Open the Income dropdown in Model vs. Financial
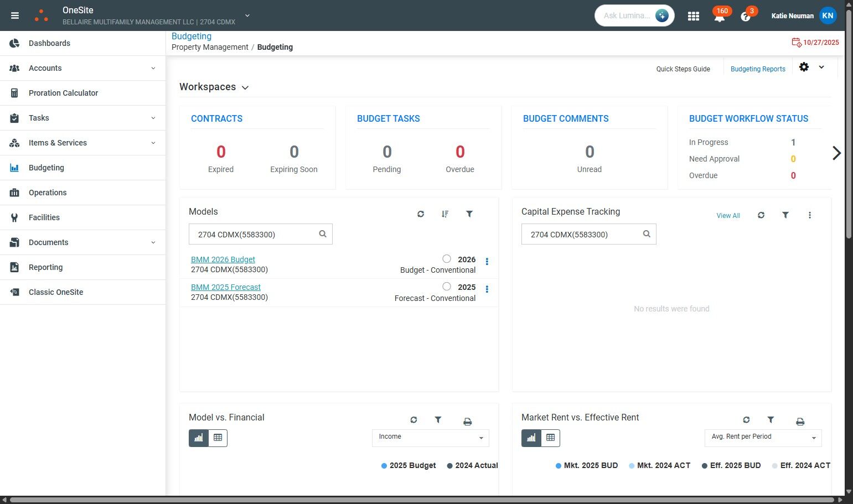 (x=431, y=438)
